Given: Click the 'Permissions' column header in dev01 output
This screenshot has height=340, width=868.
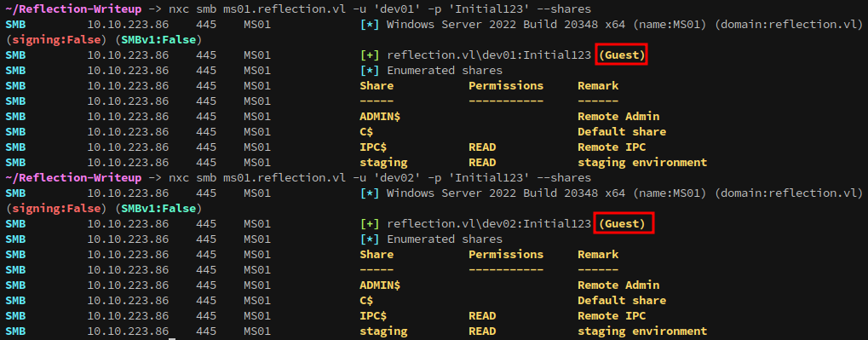Looking at the screenshot, I should 506,86.
